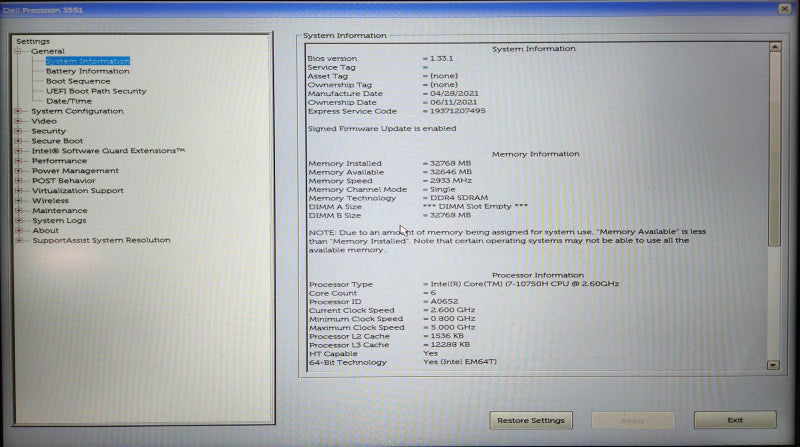Open Battery Information page
800x447 pixels.
point(88,71)
